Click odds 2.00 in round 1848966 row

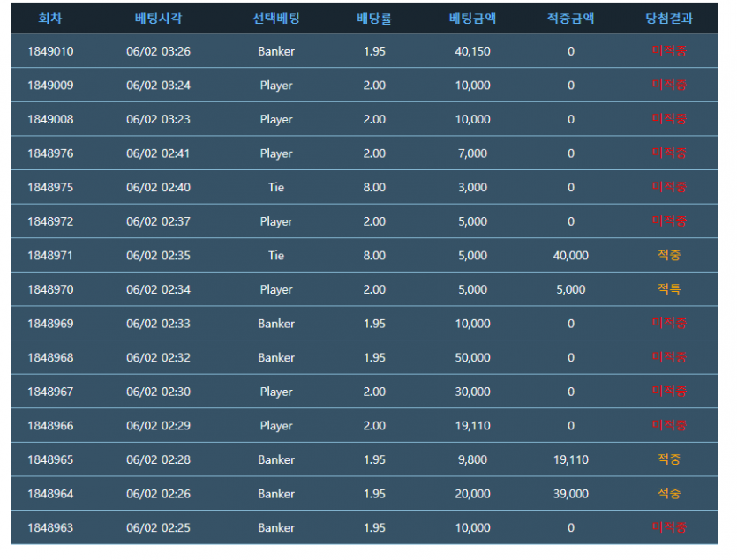pyautogui.click(x=374, y=426)
